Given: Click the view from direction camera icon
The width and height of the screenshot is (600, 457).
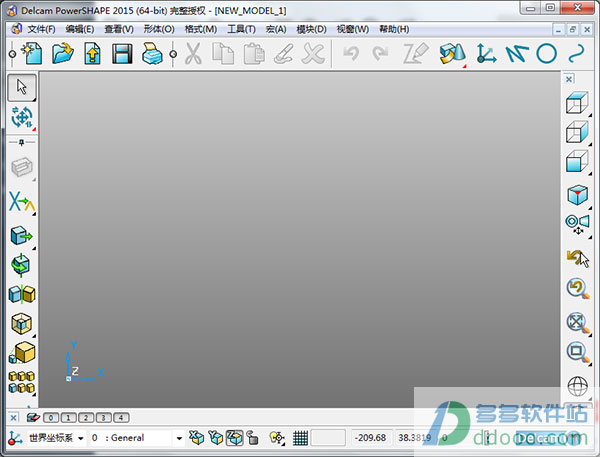Looking at the screenshot, I should pyautogui.click(x=578, y=225).
